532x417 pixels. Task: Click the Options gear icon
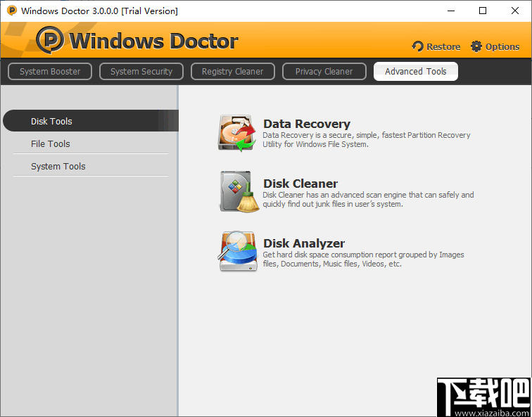[x=476, y=46]
